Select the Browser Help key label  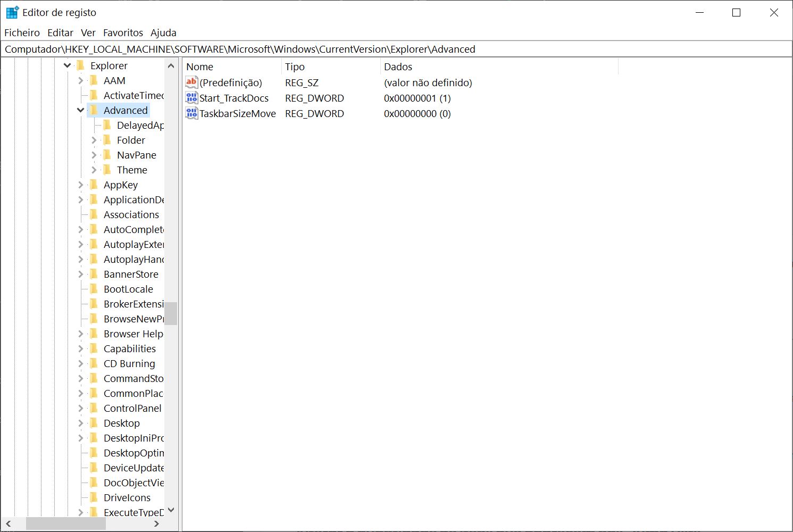(x=133, y=334)
